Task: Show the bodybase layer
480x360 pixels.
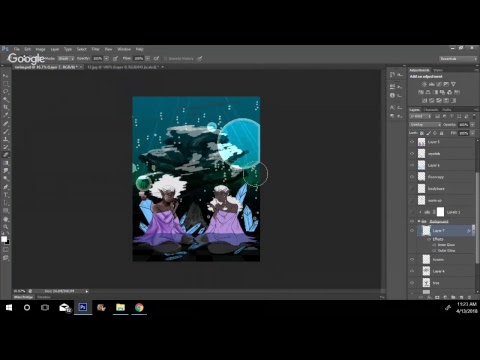Action: tap(412, 189)
